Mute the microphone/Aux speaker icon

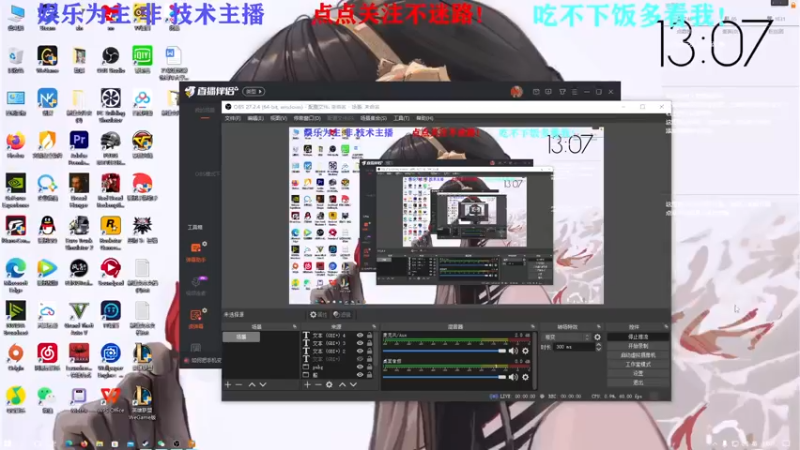coord(513,351)
